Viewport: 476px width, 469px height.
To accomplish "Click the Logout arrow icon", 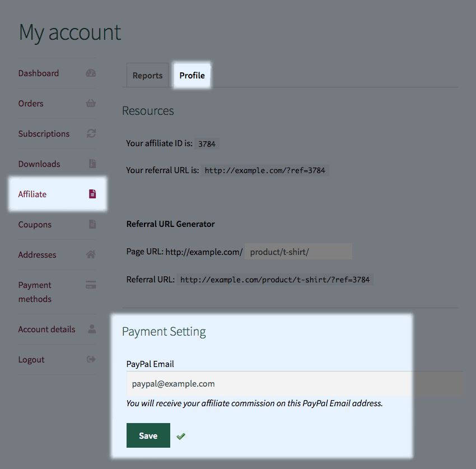I will tap(91, 359).
